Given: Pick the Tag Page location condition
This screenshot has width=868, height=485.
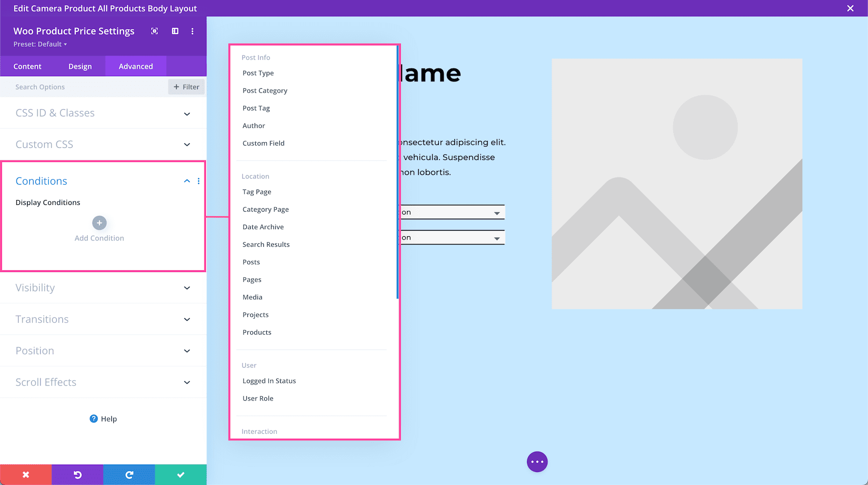Looking at the screenshot, I should (257, 192).
